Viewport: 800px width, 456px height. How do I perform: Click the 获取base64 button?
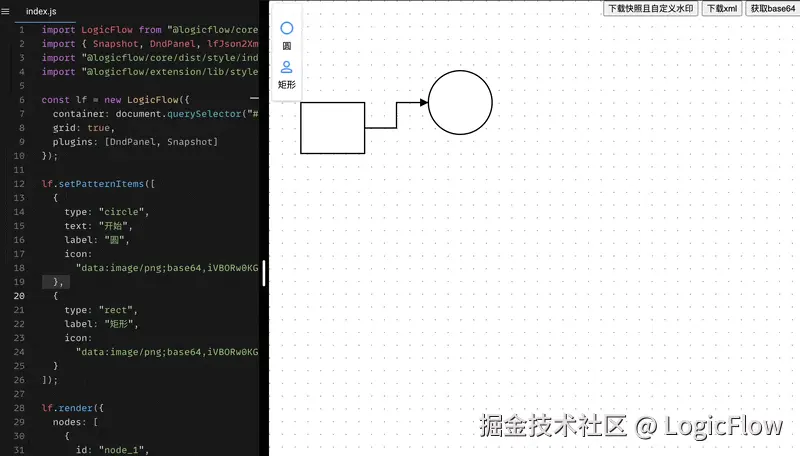point(772,9)
